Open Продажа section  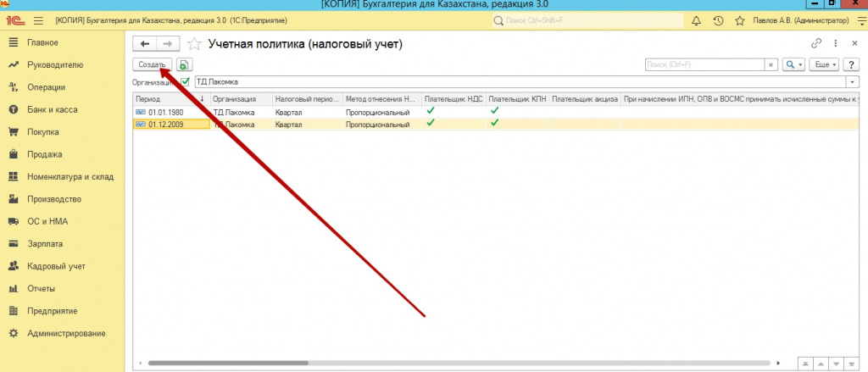pyautogui.click(x=44, y=154)
